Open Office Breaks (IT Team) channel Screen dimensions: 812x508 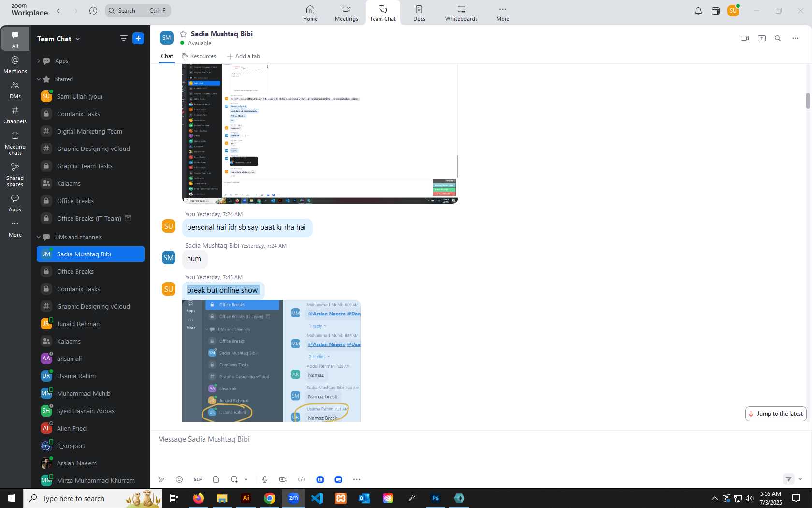click(90, 218)
